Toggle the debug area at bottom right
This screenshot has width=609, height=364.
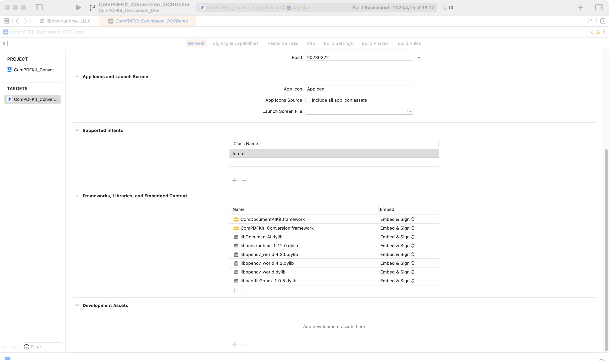tap(601, 358)
